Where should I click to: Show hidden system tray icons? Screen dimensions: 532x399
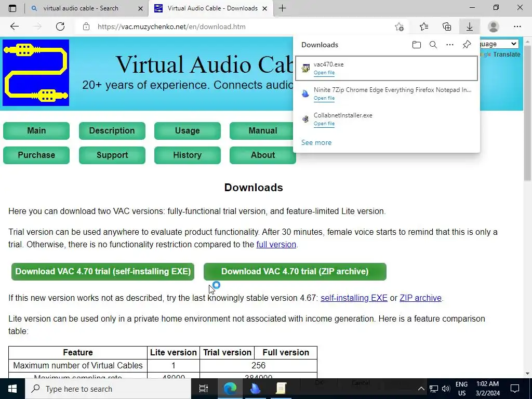(421, 389)
